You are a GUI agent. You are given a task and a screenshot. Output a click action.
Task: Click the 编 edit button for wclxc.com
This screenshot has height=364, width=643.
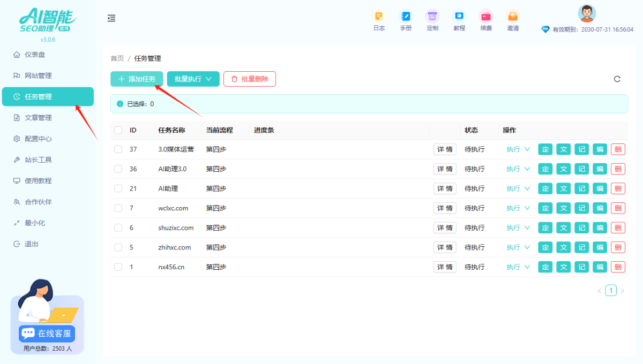point(600,208)
